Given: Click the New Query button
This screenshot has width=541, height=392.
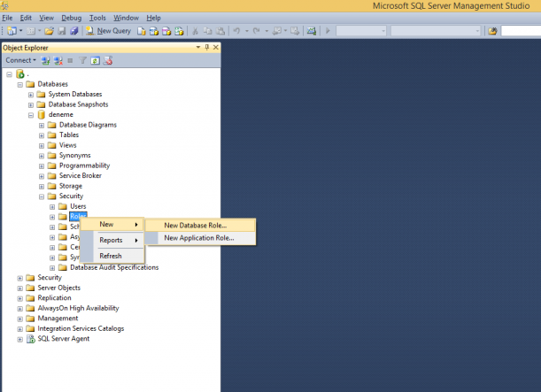Looking at the screenshot, I should pyautogui.click(x=108, y=31).
